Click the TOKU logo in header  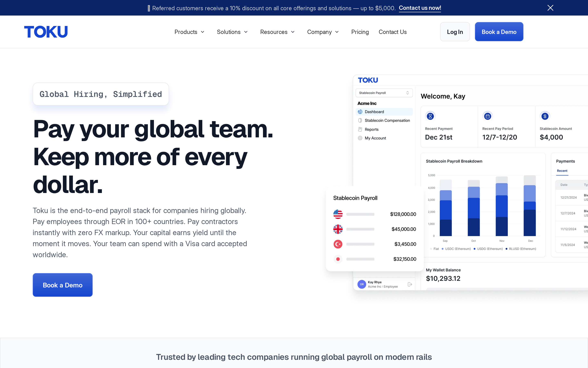pos(46,32)
